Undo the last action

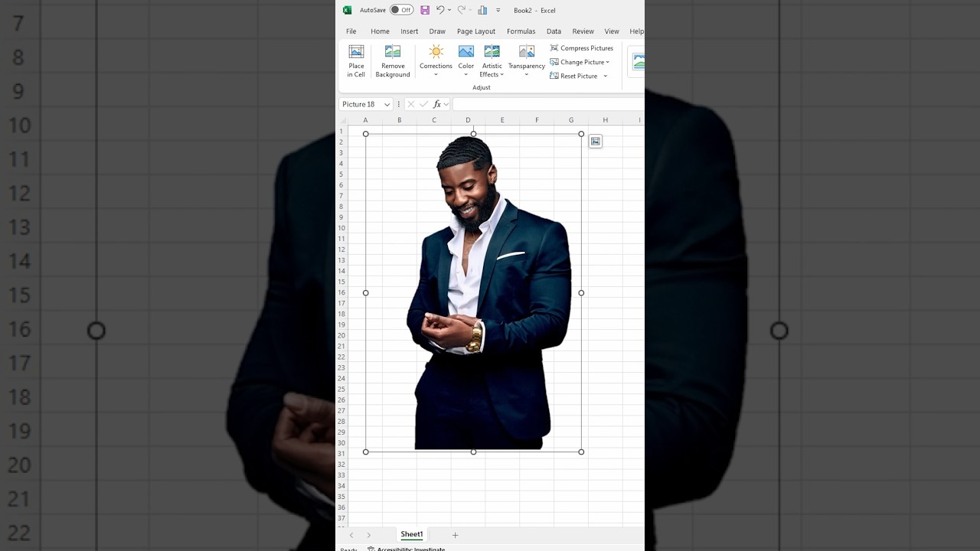pos(440,10)
